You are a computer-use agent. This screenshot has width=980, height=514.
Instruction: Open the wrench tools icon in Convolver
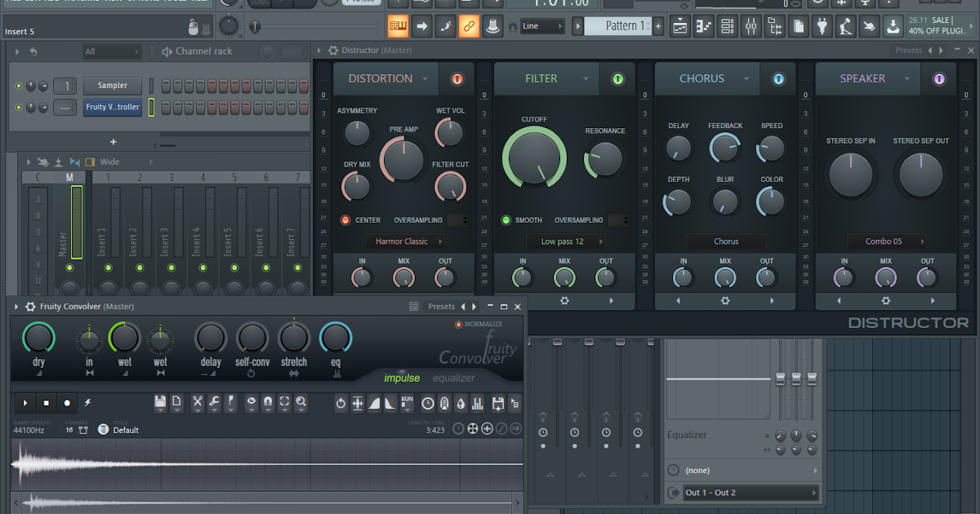point(214,402)
